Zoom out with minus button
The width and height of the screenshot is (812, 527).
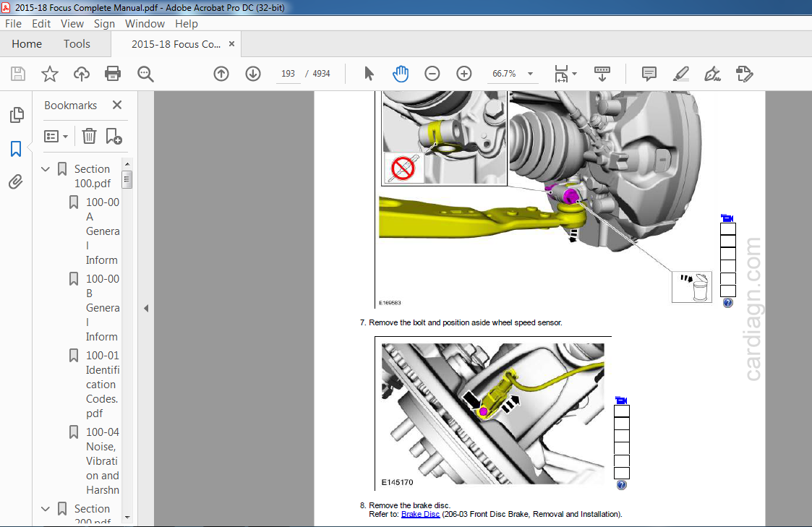[432, 74]
